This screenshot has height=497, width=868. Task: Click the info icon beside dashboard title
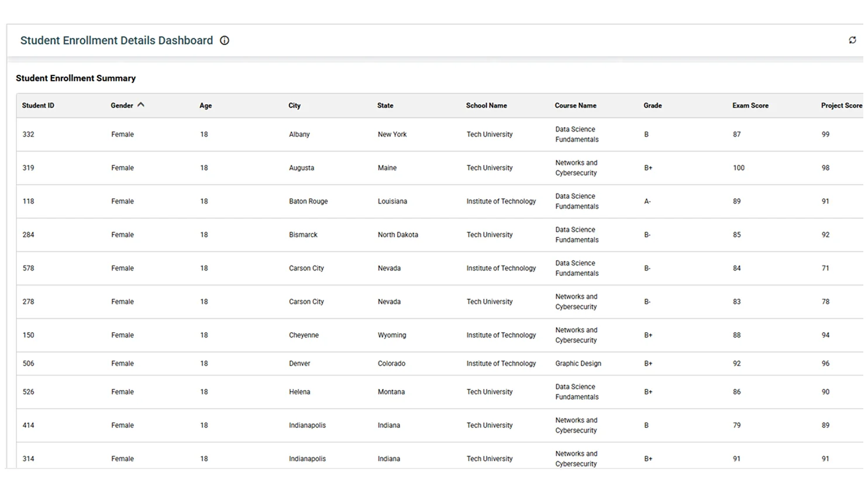tap(224, 40)
